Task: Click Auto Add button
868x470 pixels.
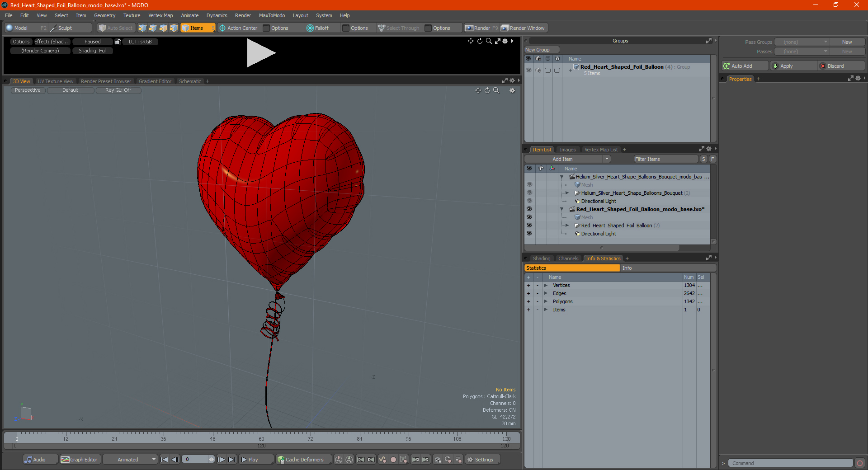Action: pos(745,66)
